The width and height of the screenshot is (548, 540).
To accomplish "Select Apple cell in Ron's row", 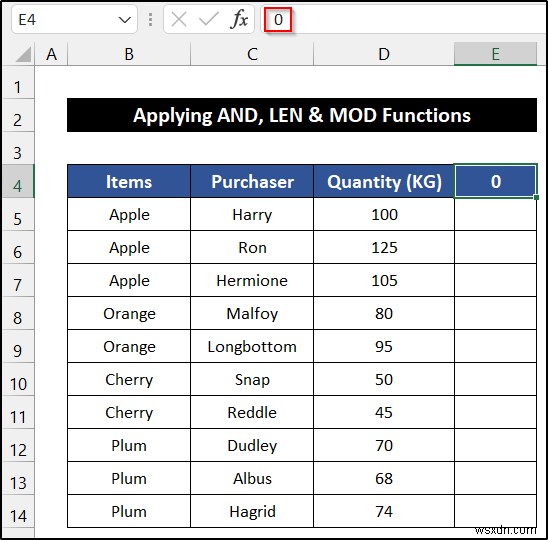I will (x=129, y=247).
